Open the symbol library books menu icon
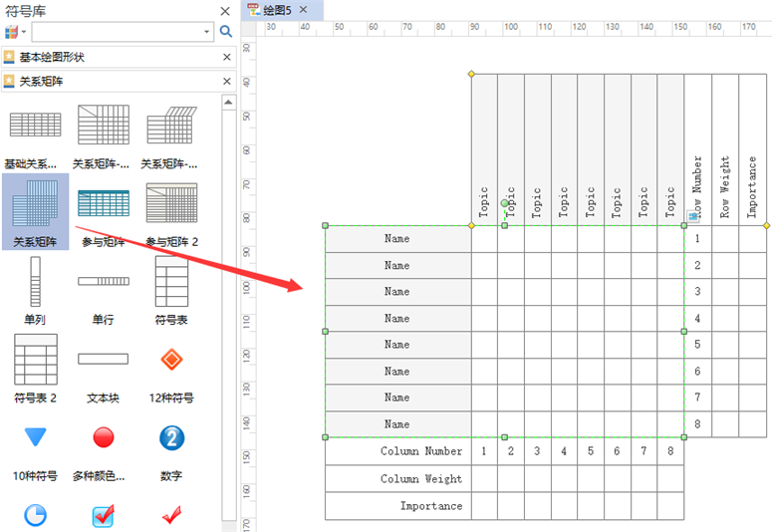Image resolution: width=772 pixels, height=532 pixels. (15, 32)
